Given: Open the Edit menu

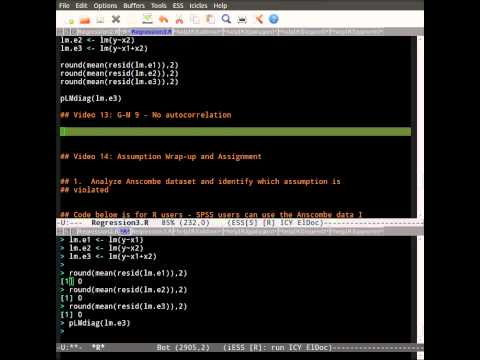Looking at the screenshot, I should tap(81, 6).
